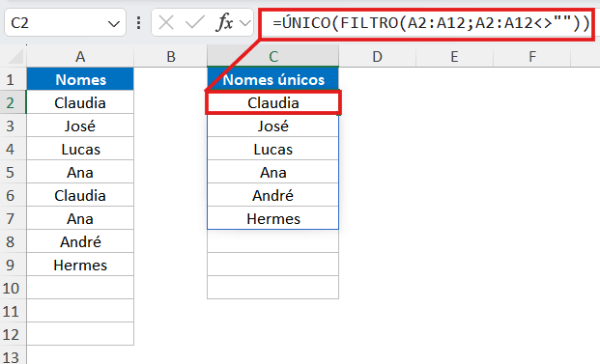
Task: Select row 2 header
Action: click(13, 102)
